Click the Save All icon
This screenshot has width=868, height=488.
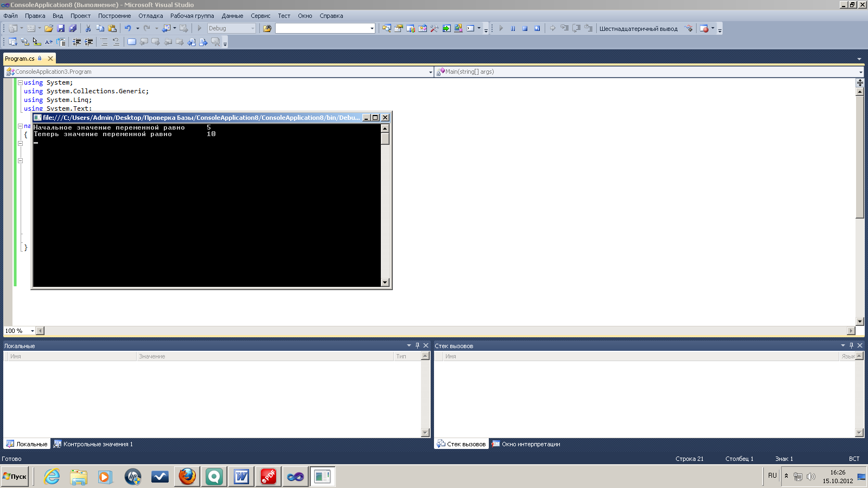73,28
